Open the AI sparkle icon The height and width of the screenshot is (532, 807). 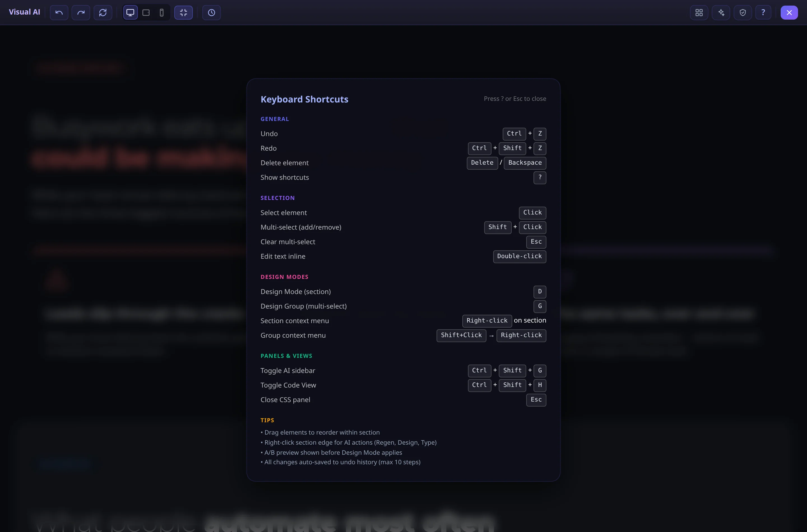coord(721,13)
